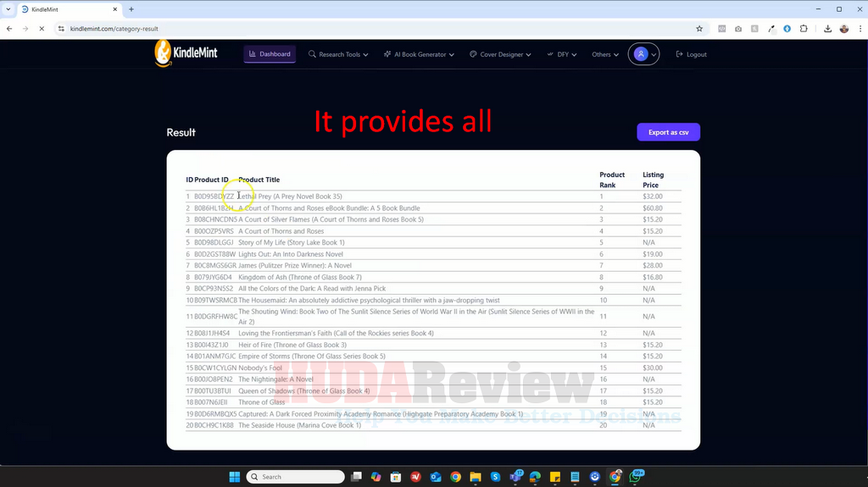Open File Explorer from the taskbar
The image size is (868, 487).
pos(476,477)
